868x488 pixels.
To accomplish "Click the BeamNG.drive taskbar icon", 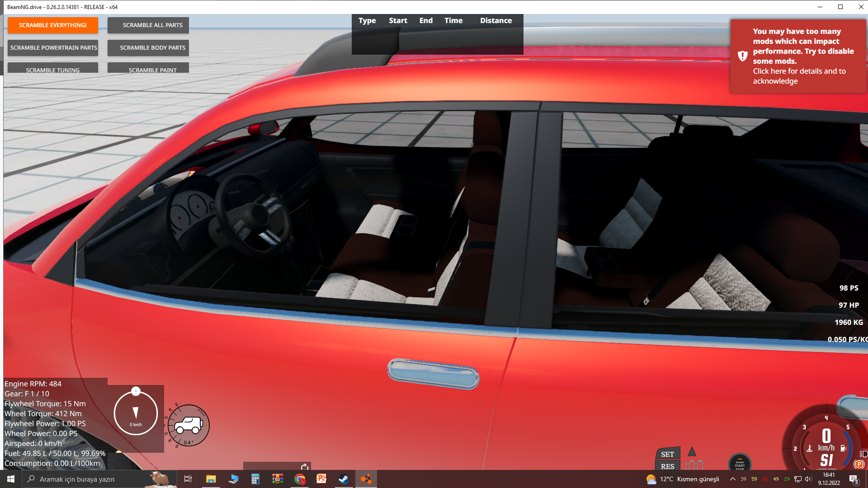I will (366, 479).
